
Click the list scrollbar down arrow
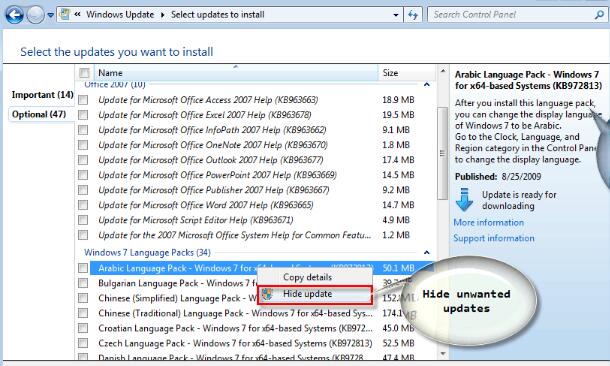[443, 353]
